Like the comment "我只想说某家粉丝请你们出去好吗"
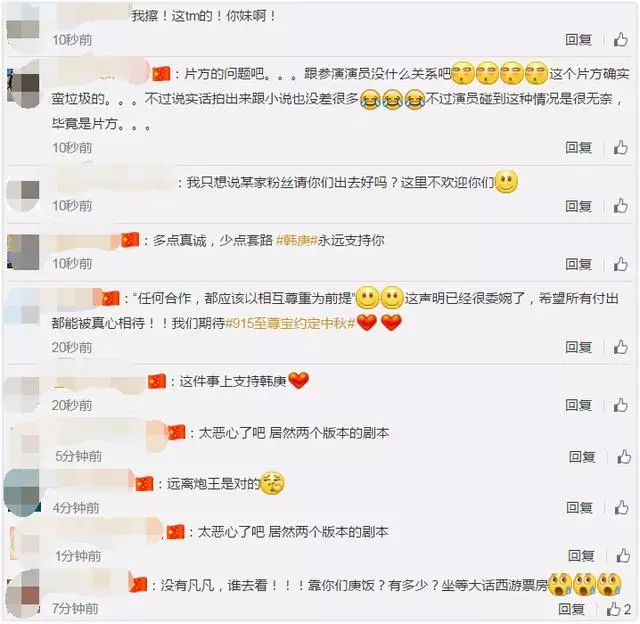The width and height of the screenshot is (640, 624). (621, 206)
